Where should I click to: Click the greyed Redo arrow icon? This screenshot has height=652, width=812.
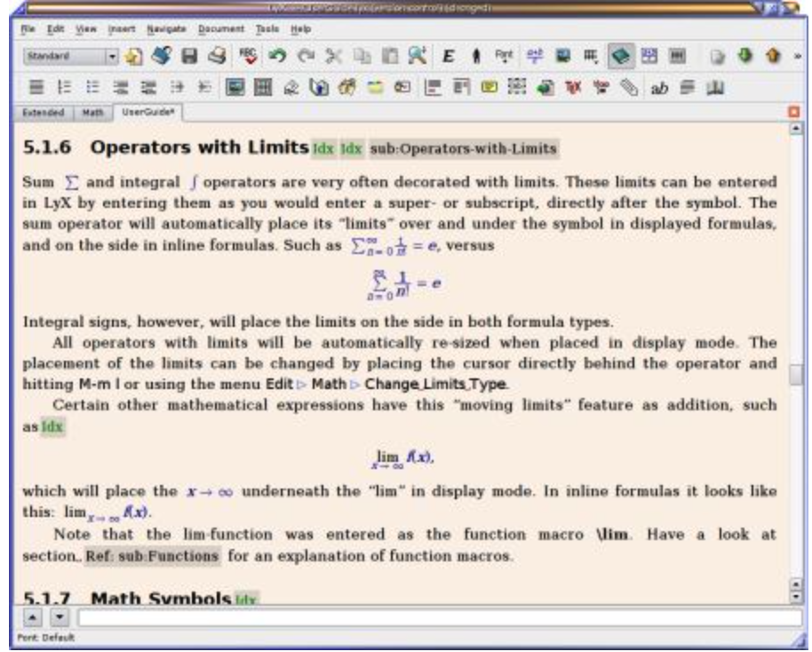306,56
